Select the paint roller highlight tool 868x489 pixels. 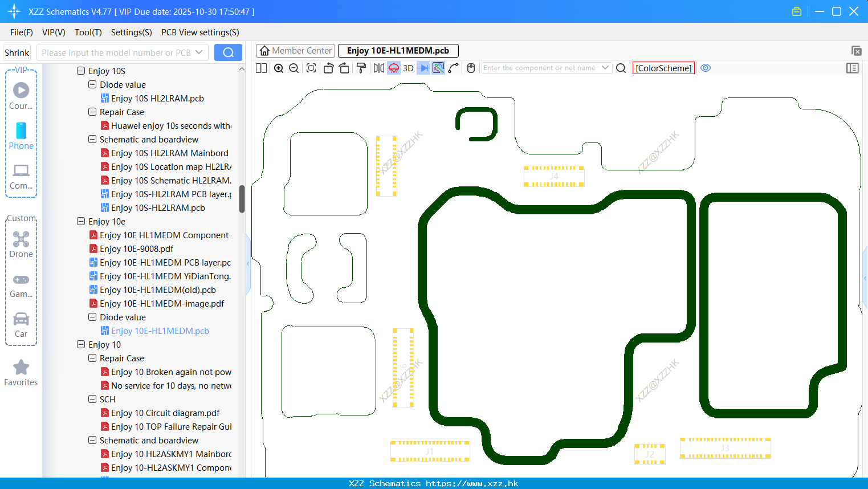pos(361,68)
